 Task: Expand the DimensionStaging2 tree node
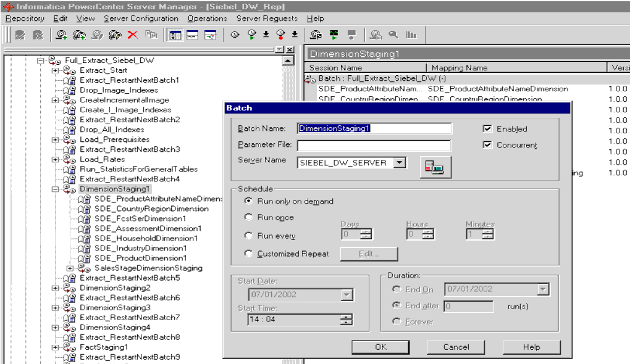(x=55, y=287)
